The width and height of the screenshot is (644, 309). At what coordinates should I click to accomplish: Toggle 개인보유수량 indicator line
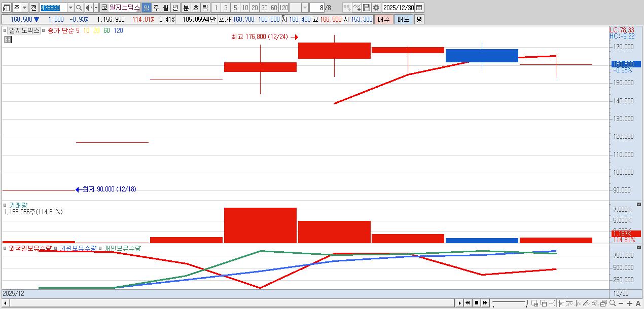point(123,248)
